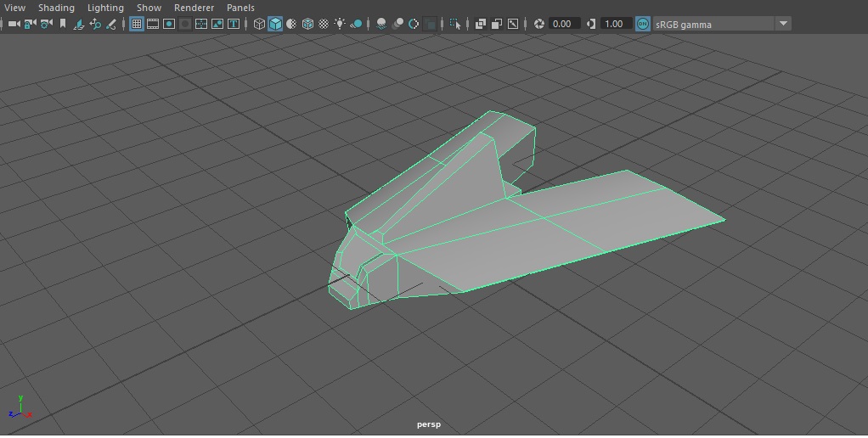868x438 pixels.
Task: Click the persp camera name label
Action: (429, 424)
